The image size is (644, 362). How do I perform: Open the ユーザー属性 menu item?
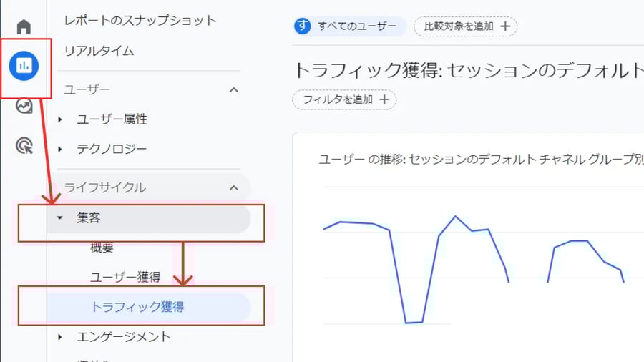112,119
